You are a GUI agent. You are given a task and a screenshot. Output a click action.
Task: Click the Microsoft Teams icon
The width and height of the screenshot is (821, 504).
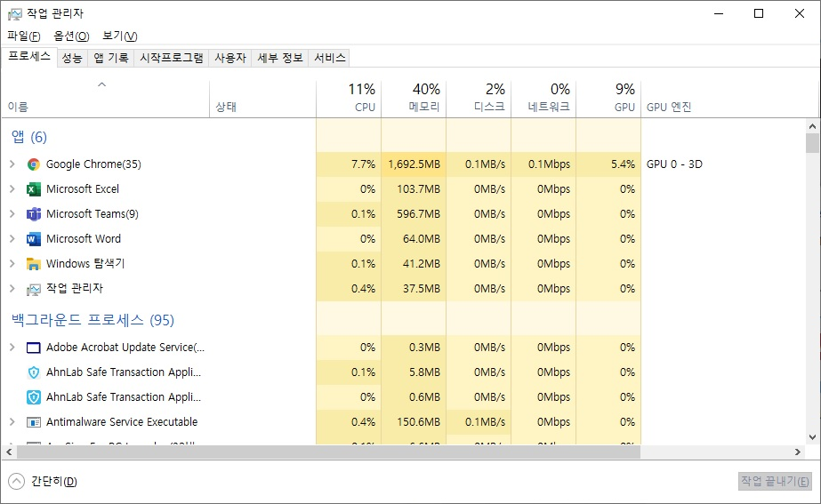(34, 214)
